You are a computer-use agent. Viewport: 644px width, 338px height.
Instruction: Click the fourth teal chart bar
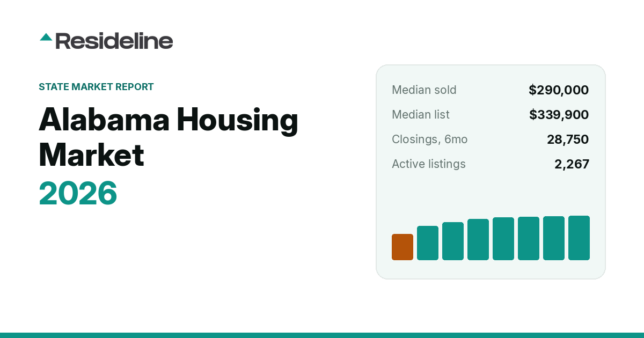point(478,239)
